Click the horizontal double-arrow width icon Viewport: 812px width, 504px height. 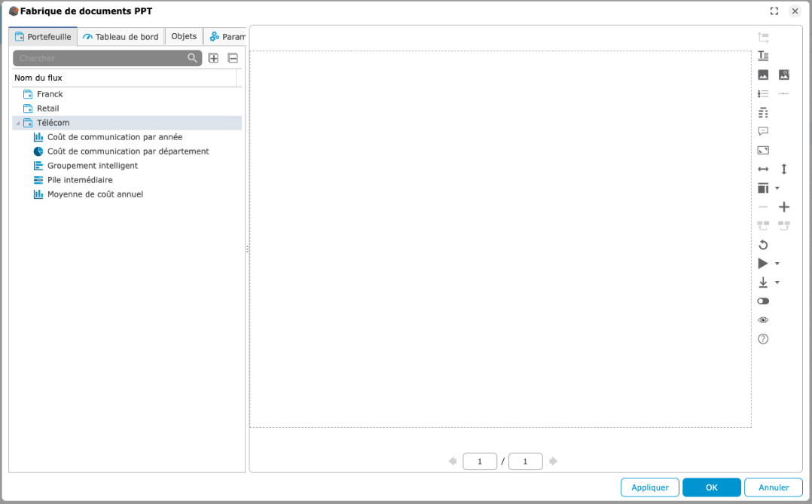tap(763, 170)
